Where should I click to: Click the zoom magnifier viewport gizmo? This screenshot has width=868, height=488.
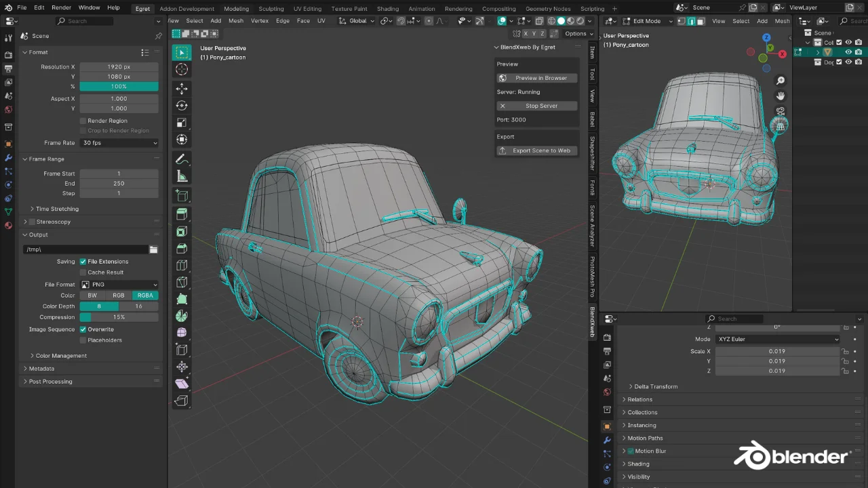(x=781, y=81)
